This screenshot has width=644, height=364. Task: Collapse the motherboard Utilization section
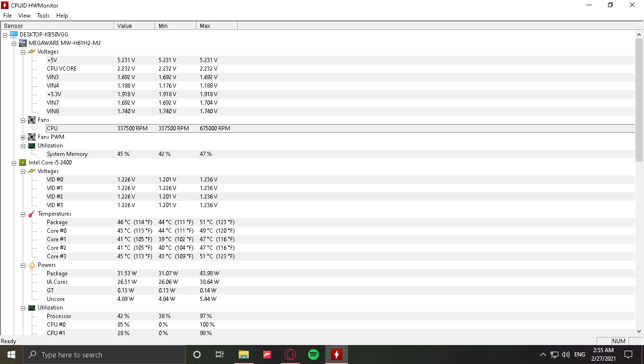pos(23,146)
